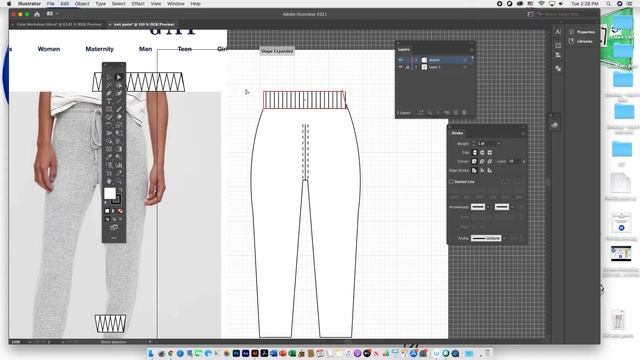
Task: Open the Object menu
Action: click(x=82, y=4)
